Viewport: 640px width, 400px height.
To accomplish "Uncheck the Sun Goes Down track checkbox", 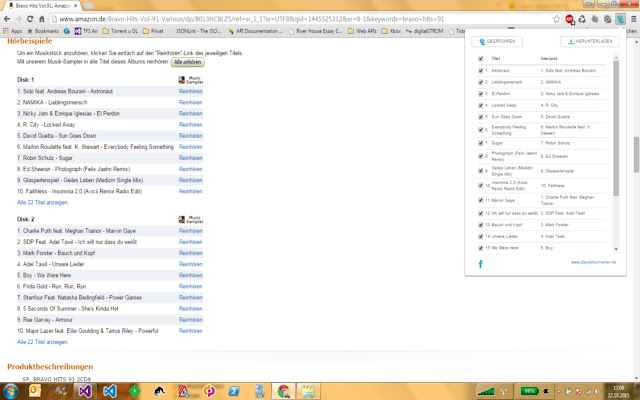I will click(x=480, y=117).
